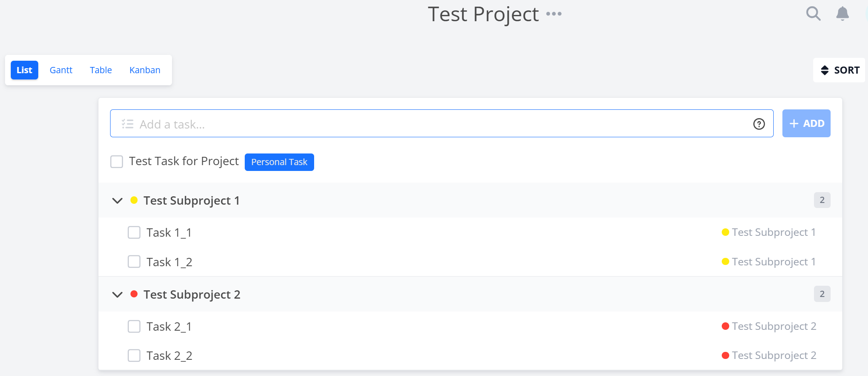Open the search magnifier icon
868x376 pixels.
813,14
